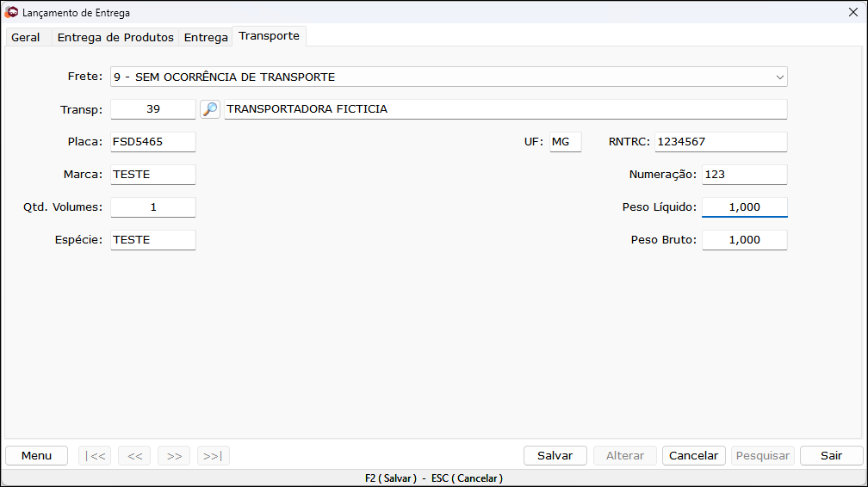Viewport: 868px width, 487px height.
Task: Go to the next record with >>
Action: (x=174, y=455)
